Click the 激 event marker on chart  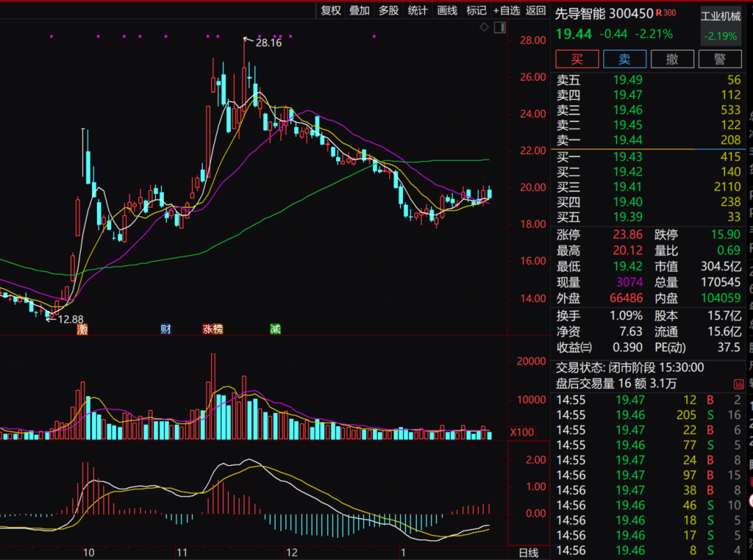82,329
